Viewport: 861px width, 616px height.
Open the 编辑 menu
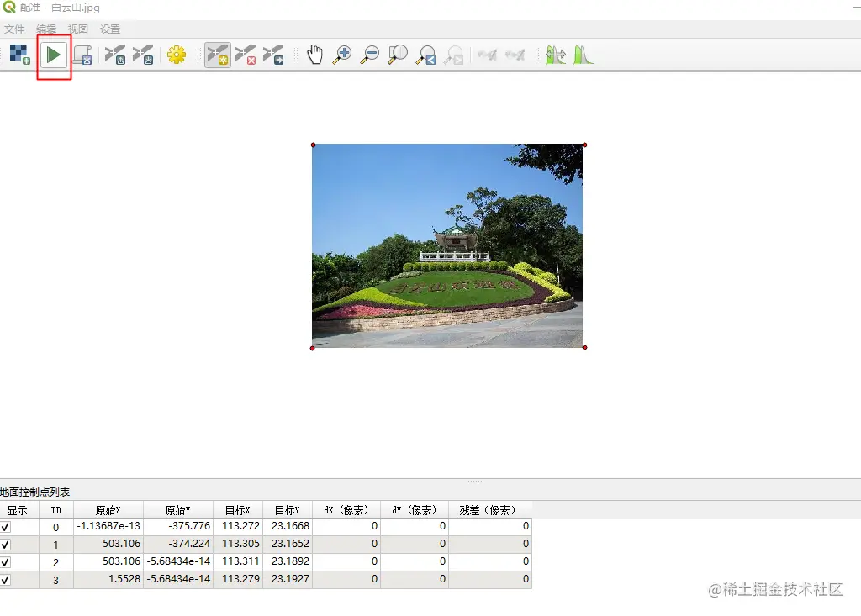[46, 29]
